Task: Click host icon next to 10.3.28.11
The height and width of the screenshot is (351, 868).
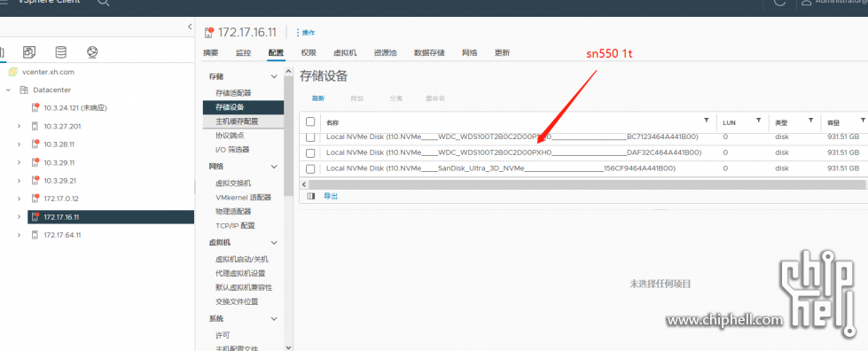Action: click(x=35, y=144)
